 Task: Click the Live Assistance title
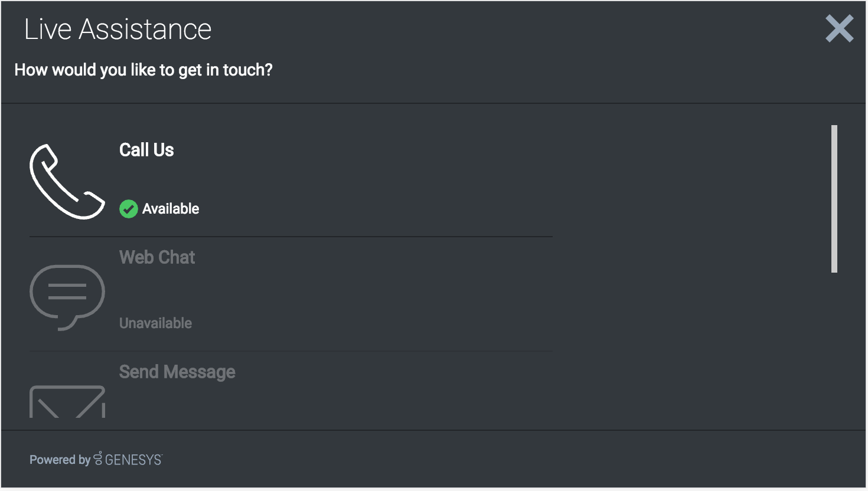point(118,30)
